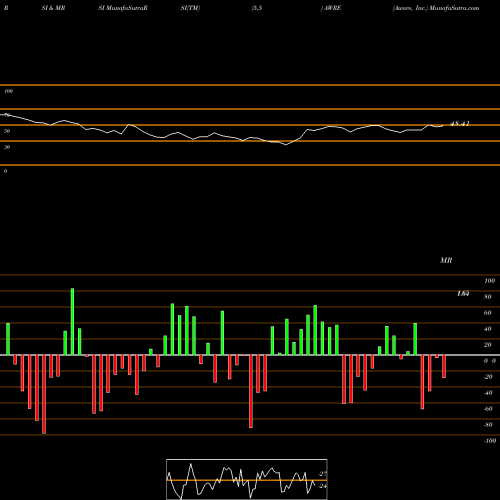The width and height of the screenshot is (500, 500).
Task: Click the -60 label on the MR axis
Action: coord(488,409)
